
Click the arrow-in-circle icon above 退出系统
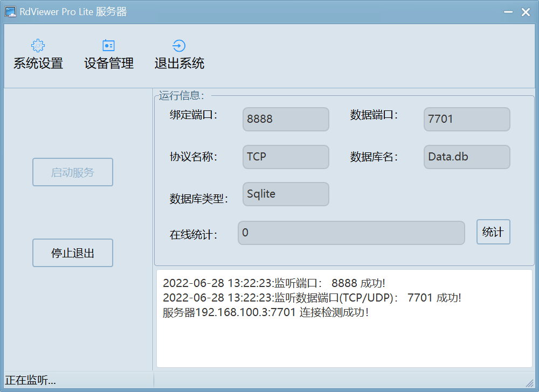pos(178,46)
